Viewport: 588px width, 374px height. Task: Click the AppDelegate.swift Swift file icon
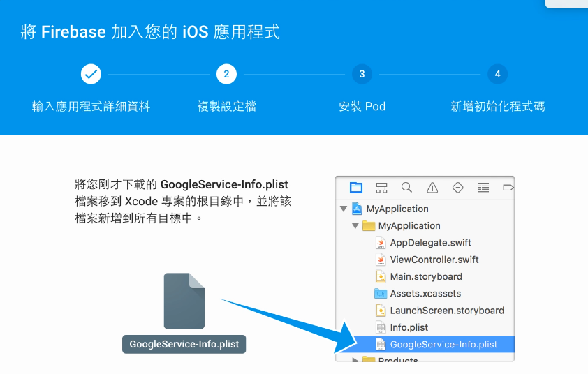point(381,242)
